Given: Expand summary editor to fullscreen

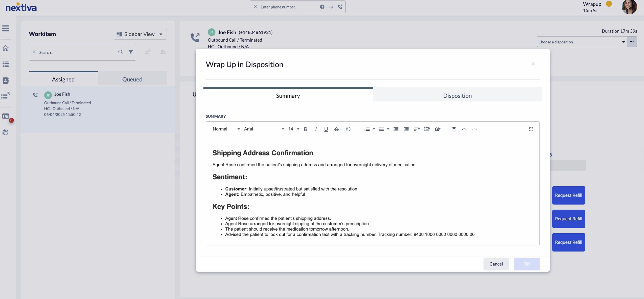Looking at the screenshot, I should (531, 129).
